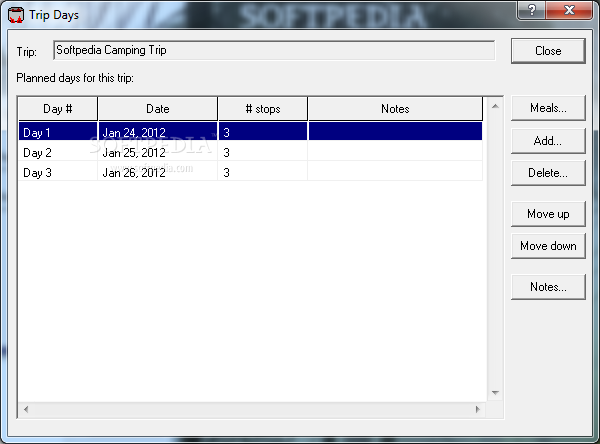Click the Close button
Viewport: 600px width, 444px height.
(x=548, y=51)
